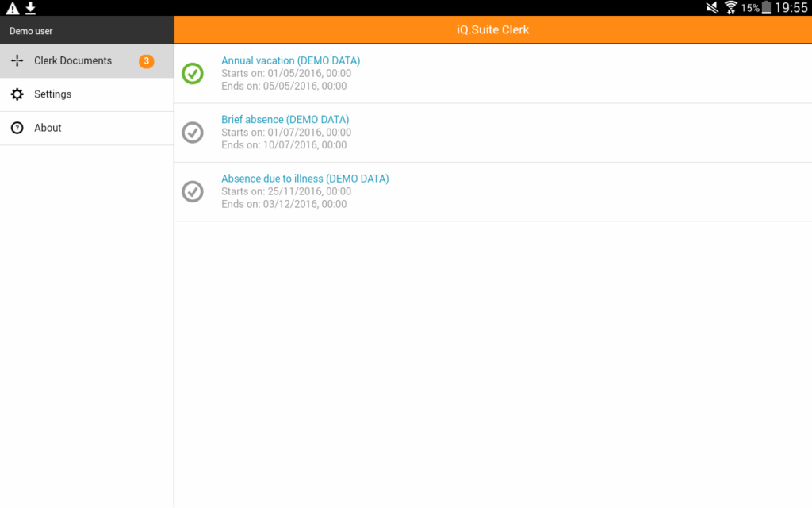Open Annual vacation (DEMO DATA) link
Screen dimensions: 812x508
(x=290, y=60)
